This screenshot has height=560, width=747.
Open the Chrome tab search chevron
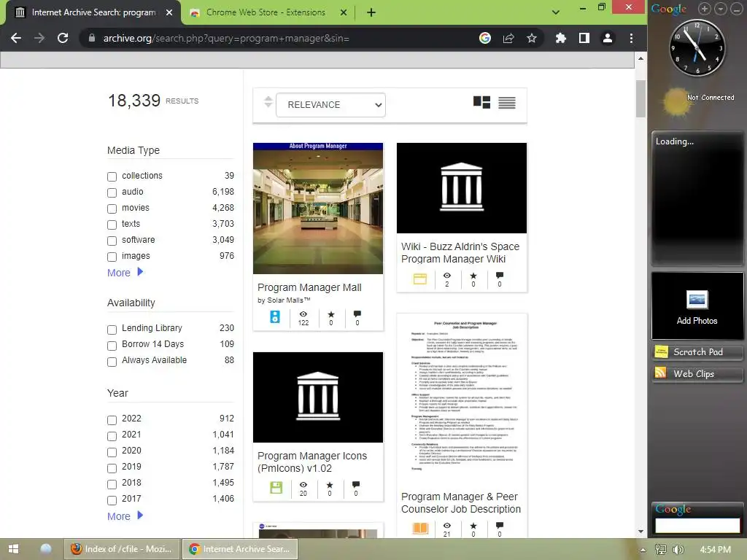point(555,12)
